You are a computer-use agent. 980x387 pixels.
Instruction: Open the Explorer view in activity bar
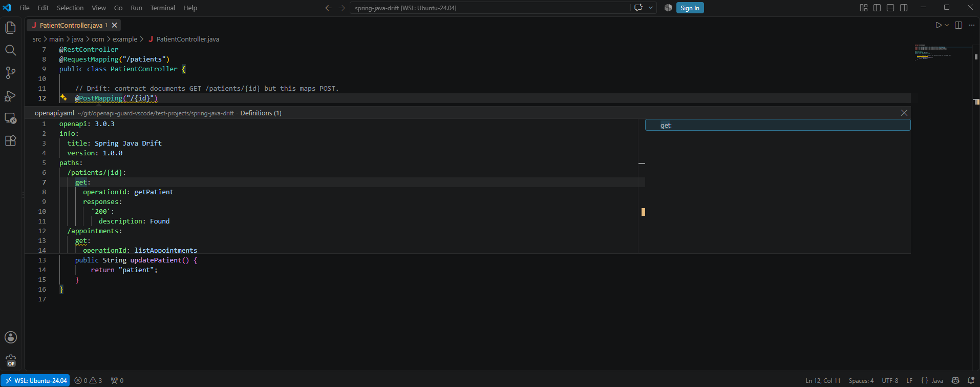click(10, 27)
